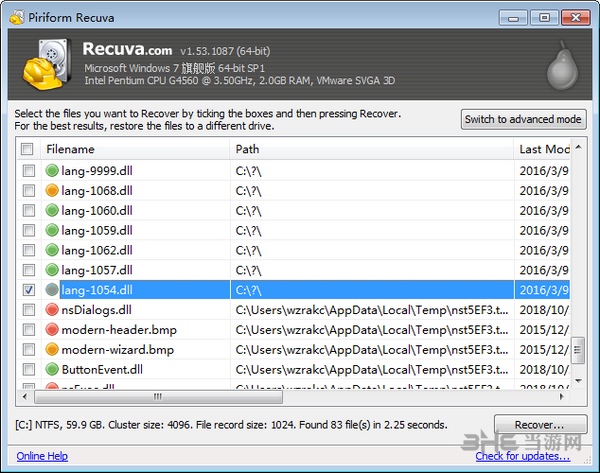Click the horizontal scrollbar thumb

point(158,396)
